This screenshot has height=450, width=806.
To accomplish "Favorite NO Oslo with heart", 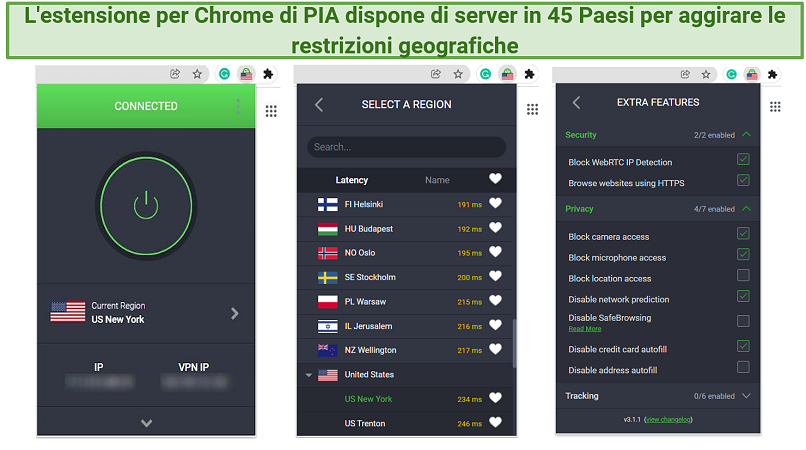I will coord(495,251).
